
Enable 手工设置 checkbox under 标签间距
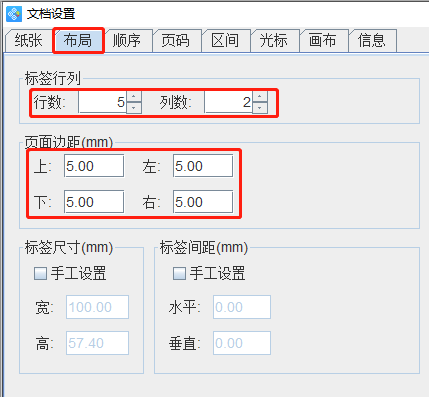coord(179,273)
